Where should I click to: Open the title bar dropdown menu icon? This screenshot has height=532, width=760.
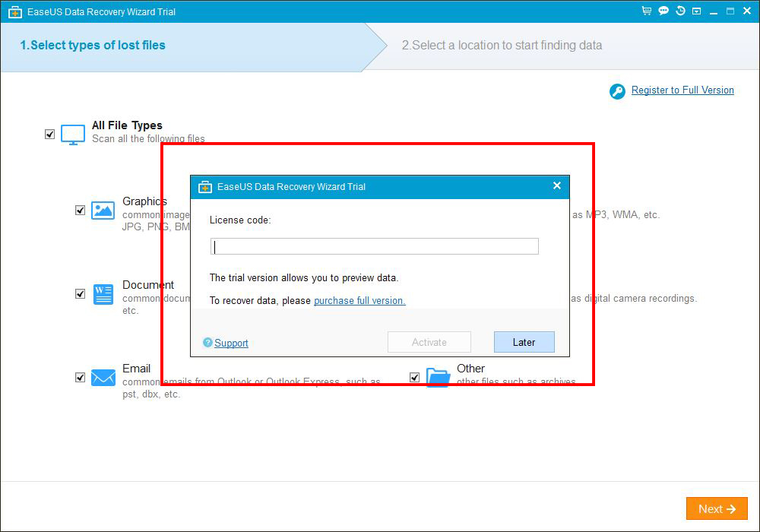pyautogui.click(x=696, y=11)
